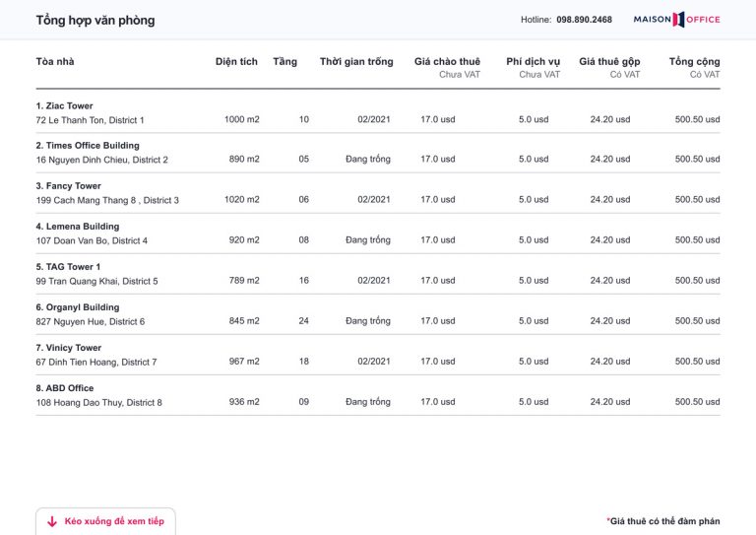Open Fancy Tower details
The height and width of the screenshot is (535, 756).
pos(68,186)
